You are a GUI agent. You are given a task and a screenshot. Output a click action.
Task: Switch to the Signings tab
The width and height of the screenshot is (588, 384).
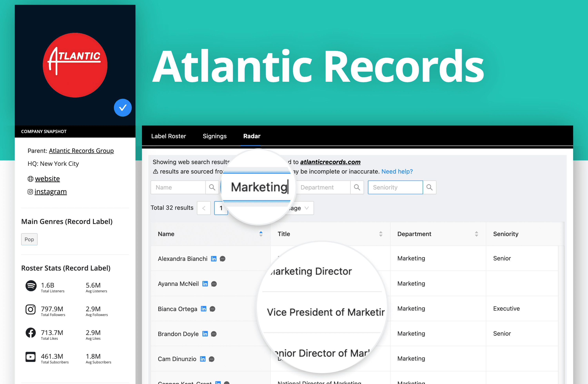tap(215, 136)
